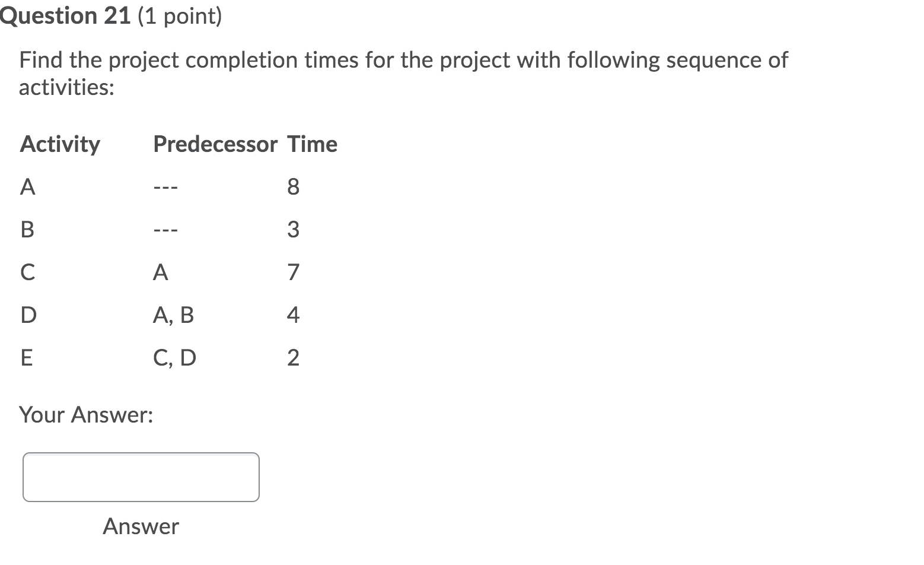
Task: Click the answer input field
Action: point(141,477)
